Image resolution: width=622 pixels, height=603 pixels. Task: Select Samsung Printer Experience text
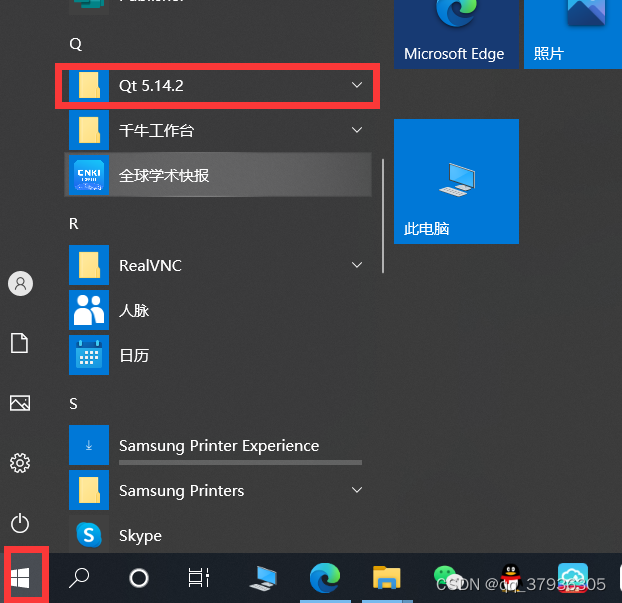coord(219,446)
